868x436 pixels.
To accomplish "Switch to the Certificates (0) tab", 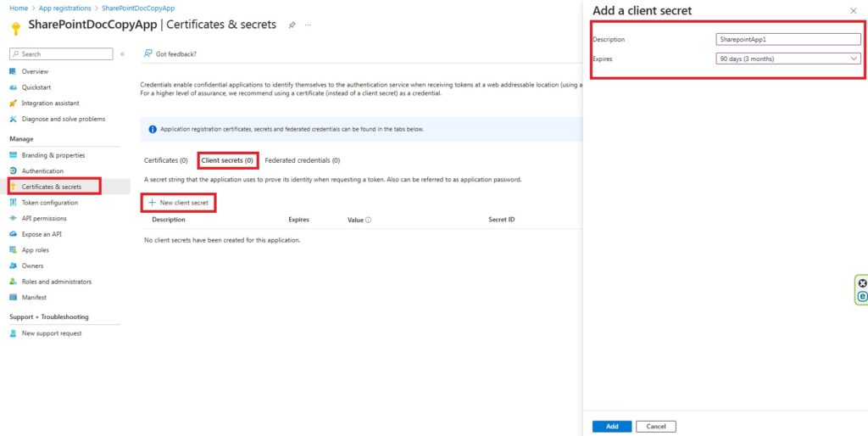I will click(x=160, y=160).
